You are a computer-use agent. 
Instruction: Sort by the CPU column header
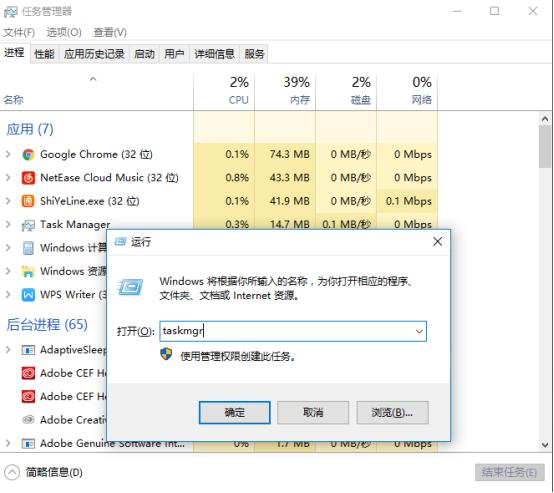click(x=224, y=91)
